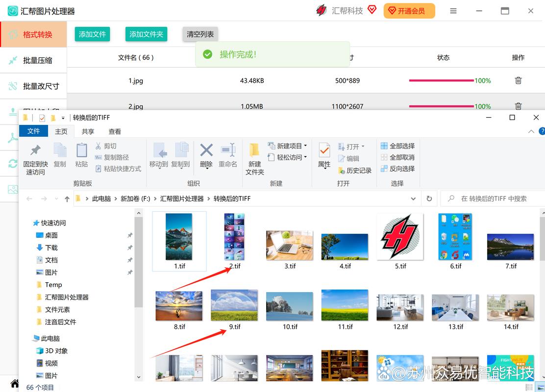The image size is (545, 392).
Task: Click the 2.jpg progress bar at 100%
Action: 442,106
